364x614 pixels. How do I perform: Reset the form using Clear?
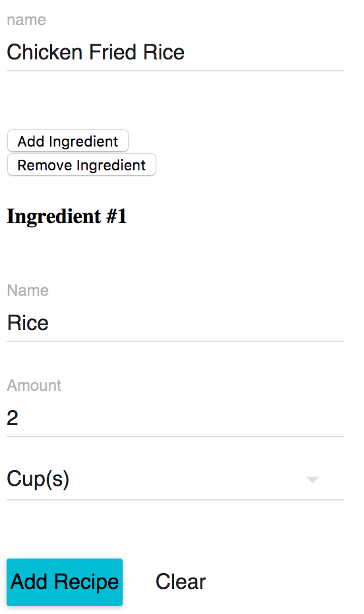[x=181, y=582]
